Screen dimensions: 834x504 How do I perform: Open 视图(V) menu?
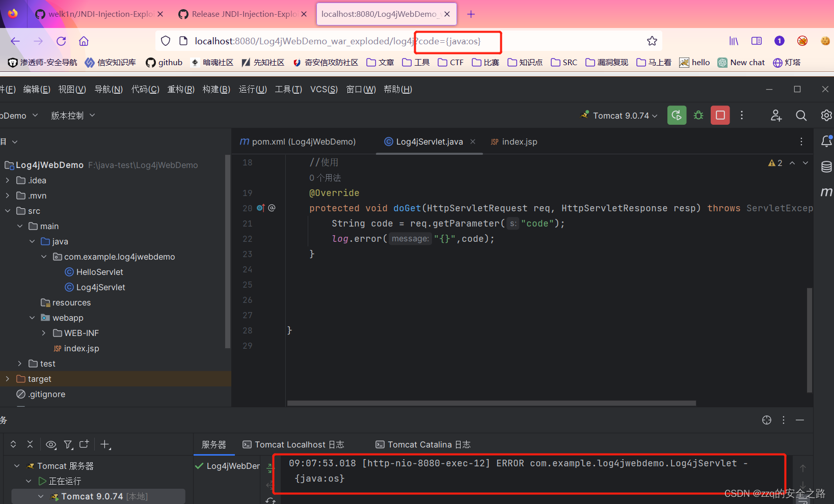pyautogui.click(x=72, y=89)
